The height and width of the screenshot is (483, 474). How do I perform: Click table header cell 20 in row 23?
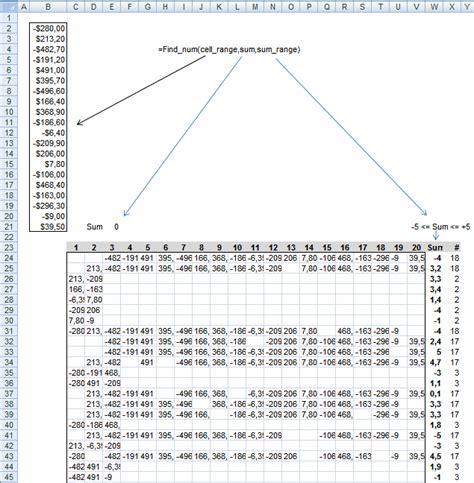click(416, 247)
